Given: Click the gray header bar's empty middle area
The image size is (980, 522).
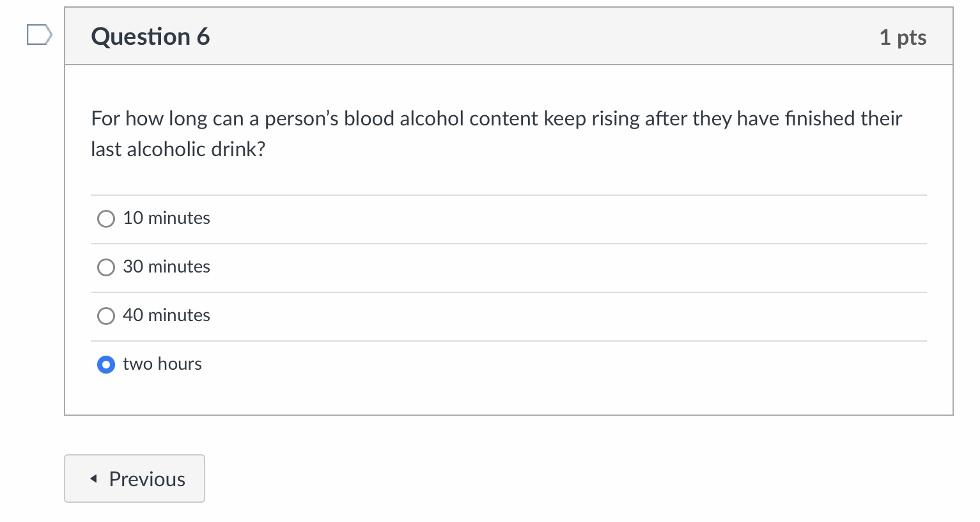Looking at the screenshot, I should pos(543,36).
